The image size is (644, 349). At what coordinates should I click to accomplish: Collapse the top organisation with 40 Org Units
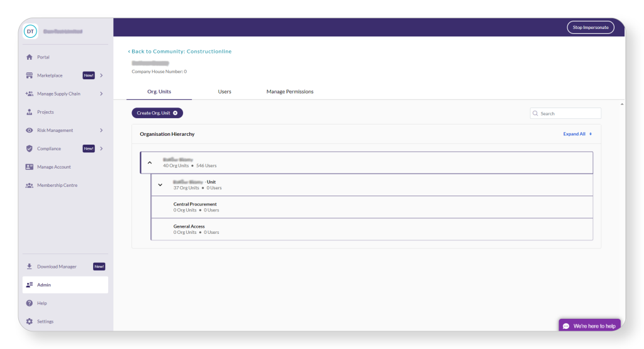150,163
